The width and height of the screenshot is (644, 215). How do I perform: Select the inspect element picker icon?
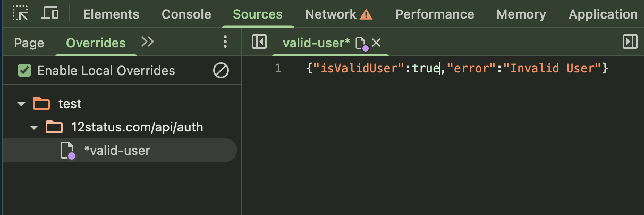coord(21,14)
